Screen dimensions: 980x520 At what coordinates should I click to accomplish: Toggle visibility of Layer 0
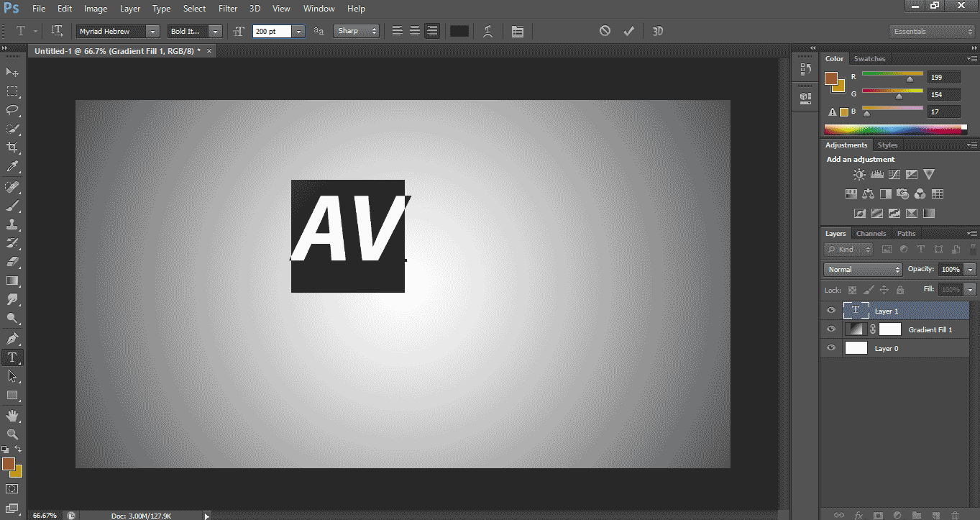pyautogui.click(x=830, y=348)
